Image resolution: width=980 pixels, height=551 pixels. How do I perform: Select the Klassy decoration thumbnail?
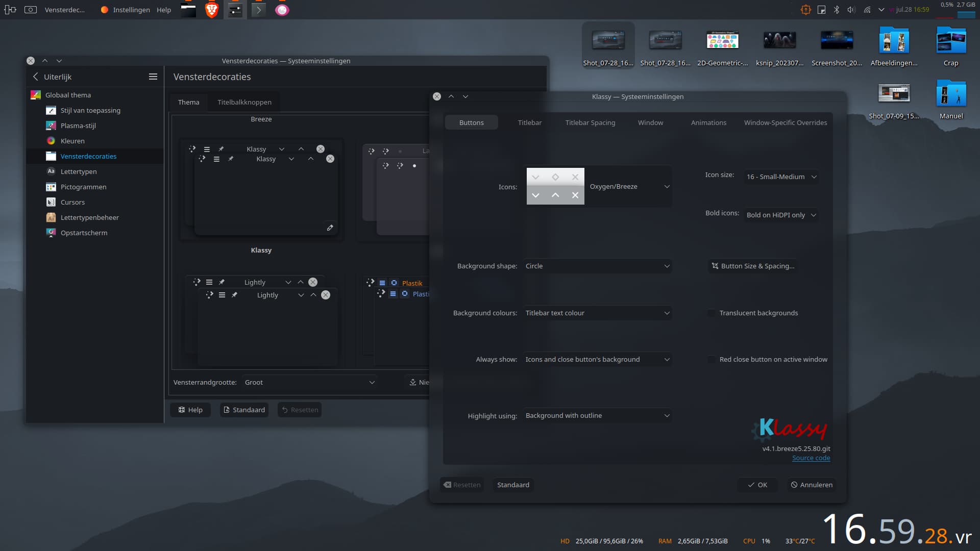tap(261, 189)
